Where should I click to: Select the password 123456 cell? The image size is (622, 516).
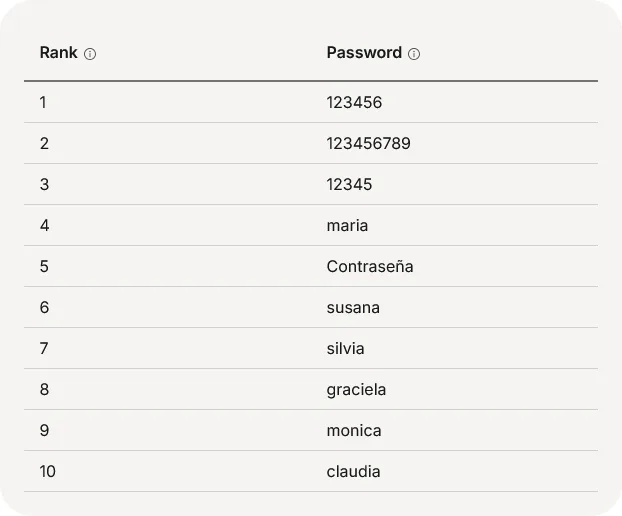[354, 102]
